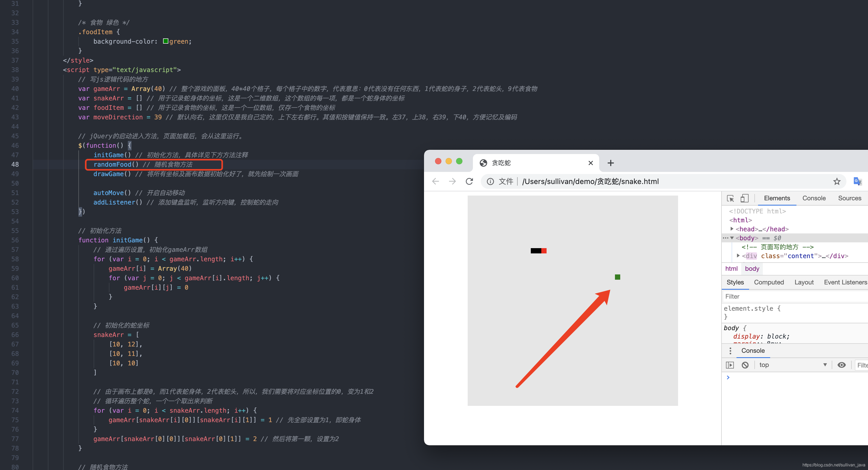Toggle the console sidebar icon
Image resolution: width=868 pixels, height=470 pixels.
coord(729,365)
